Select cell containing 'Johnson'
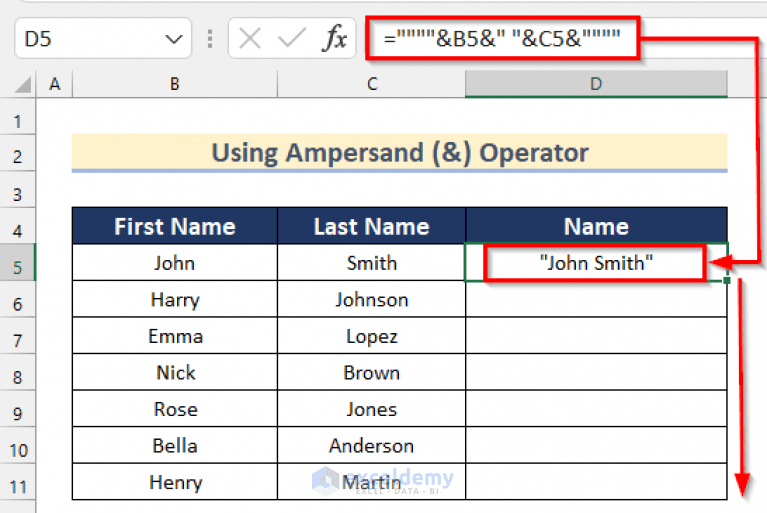Image resolution: width=767 pixels, height=513 pixels. 372,299
